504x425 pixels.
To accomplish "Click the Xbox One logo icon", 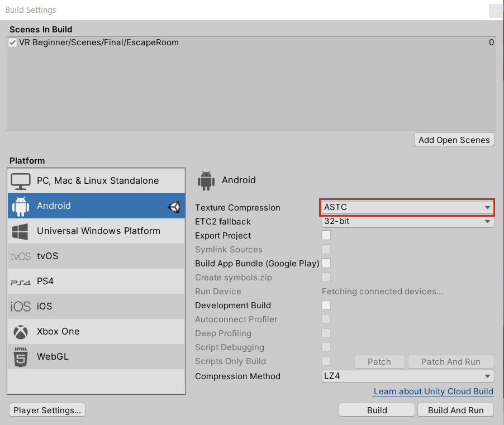I will click(21, 332).
